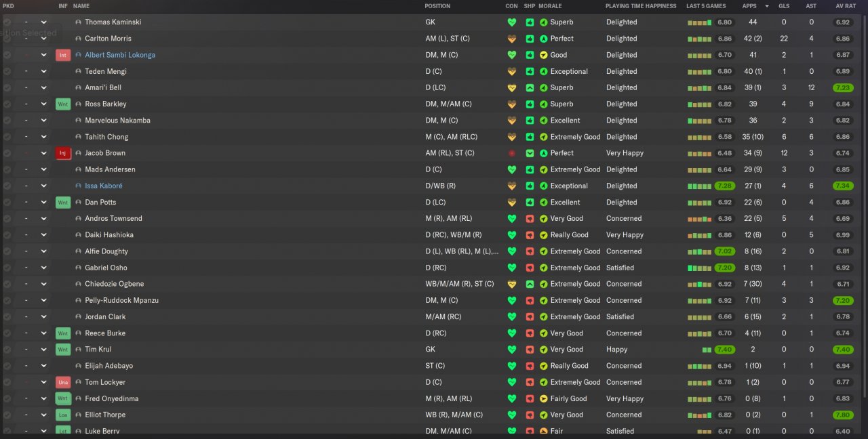The height and width of the screenshot is (439, 868).
Task: Click the Wnt badge beside Tim Krul
Action: point(63,350)
